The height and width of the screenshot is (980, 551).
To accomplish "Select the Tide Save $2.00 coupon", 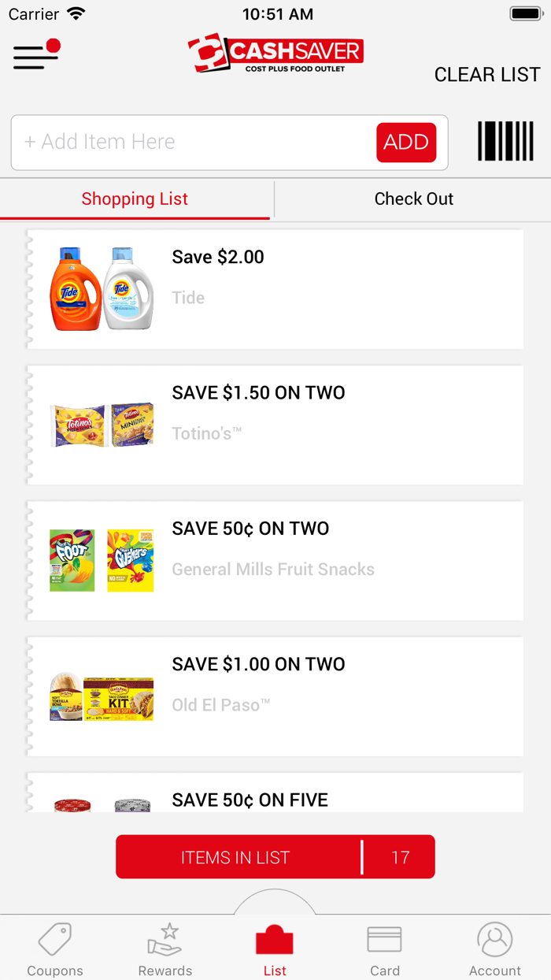I will 275,288.
